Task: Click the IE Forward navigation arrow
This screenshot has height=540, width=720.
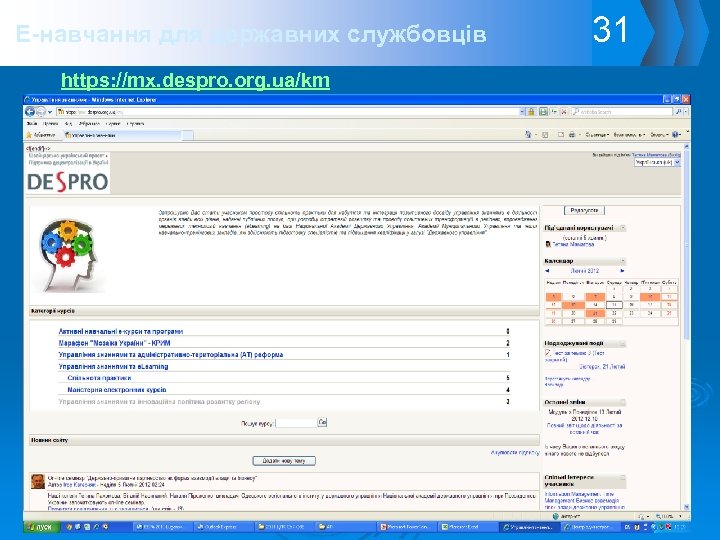Action: [41, 112]
